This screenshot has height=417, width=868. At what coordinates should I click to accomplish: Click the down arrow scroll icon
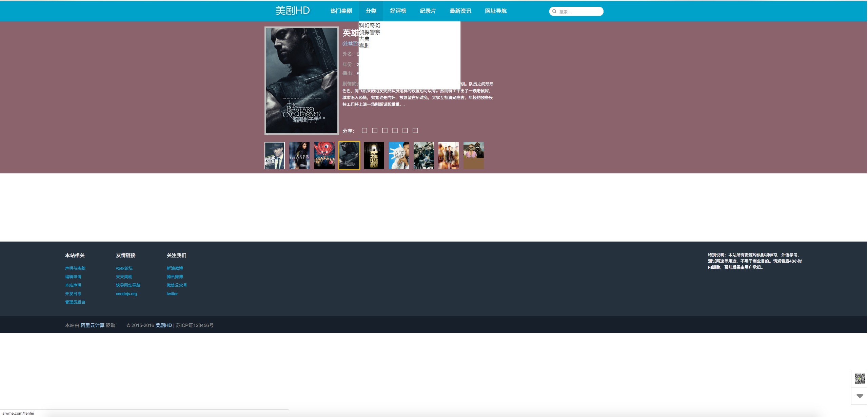[860, 396]
